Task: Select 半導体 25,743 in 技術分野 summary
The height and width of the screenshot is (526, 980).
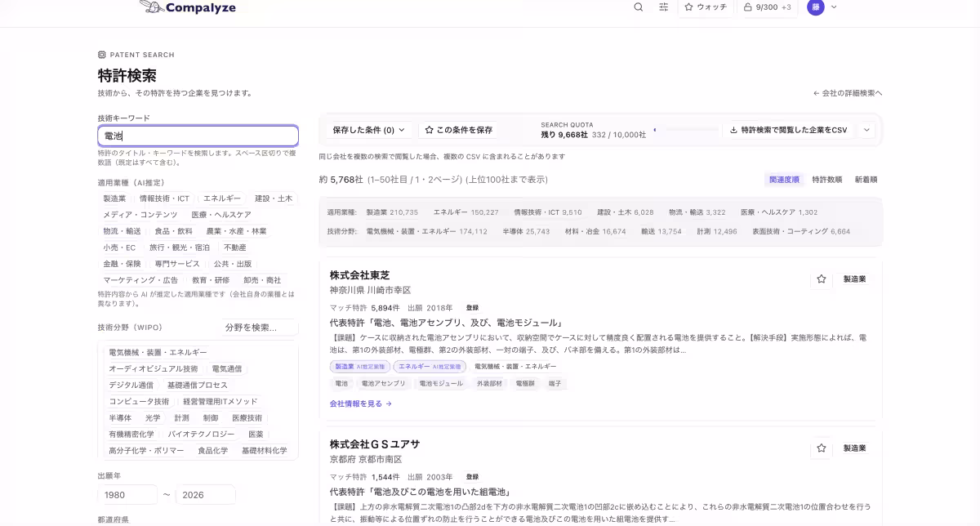Action: coord(526,231)
